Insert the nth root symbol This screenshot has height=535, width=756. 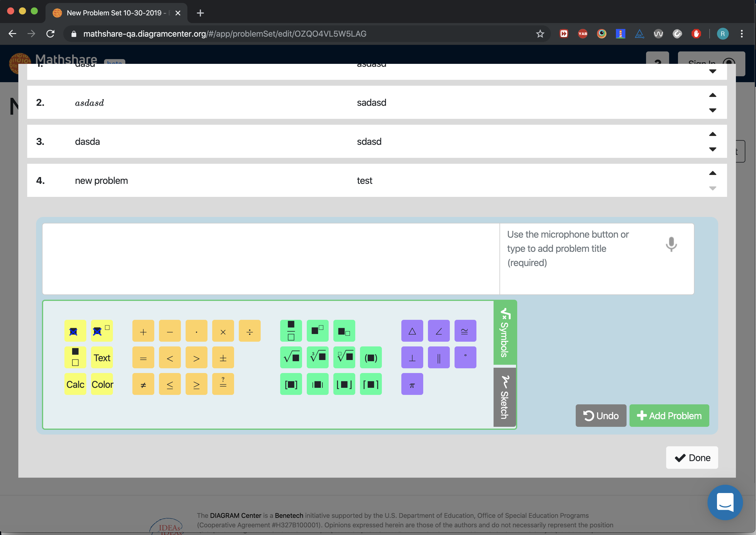pyautogui.click(x=344, y=357)
